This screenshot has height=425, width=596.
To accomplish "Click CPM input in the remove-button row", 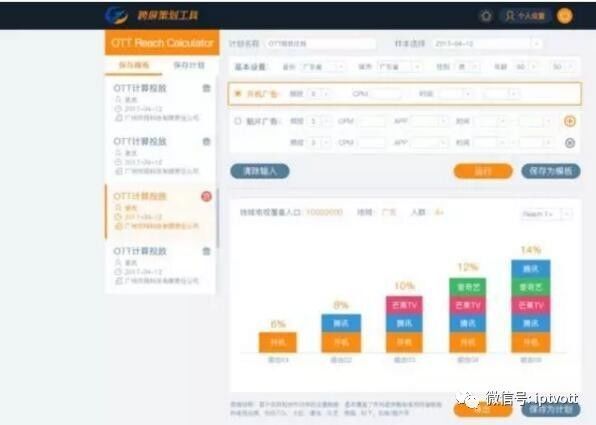I will 371,143.
